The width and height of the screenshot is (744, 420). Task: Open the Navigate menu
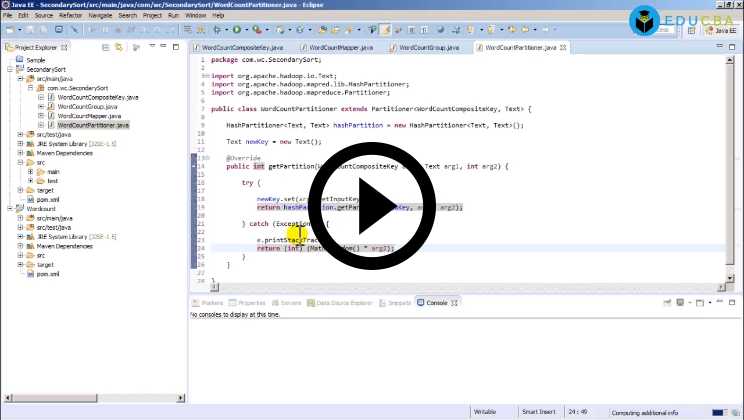(x=100, y=16)
